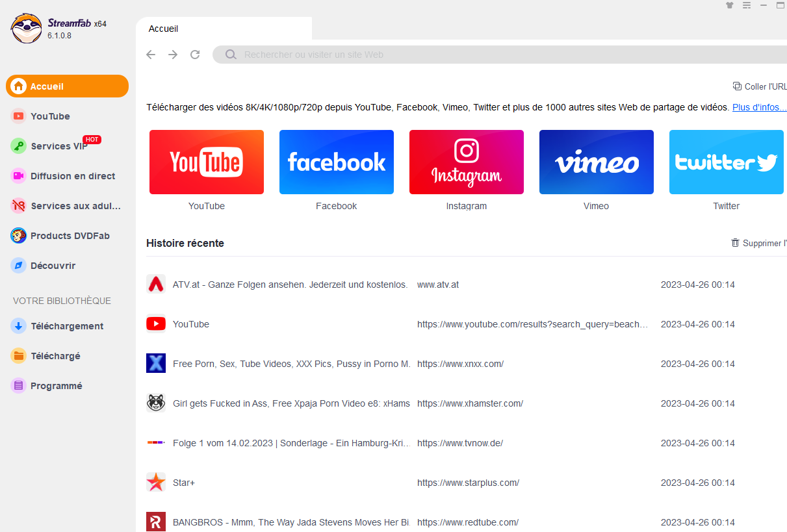Image resolution: width=787 pixels, height=532 pixels.
Task: Select the ATV.at Ganze Folgen history title
Action: coord(290,285)
